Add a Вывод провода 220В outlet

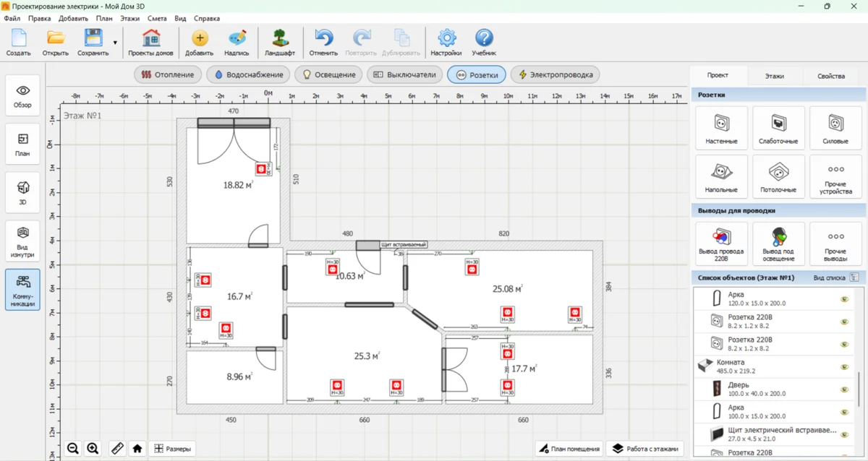click(x=721, y=244)
